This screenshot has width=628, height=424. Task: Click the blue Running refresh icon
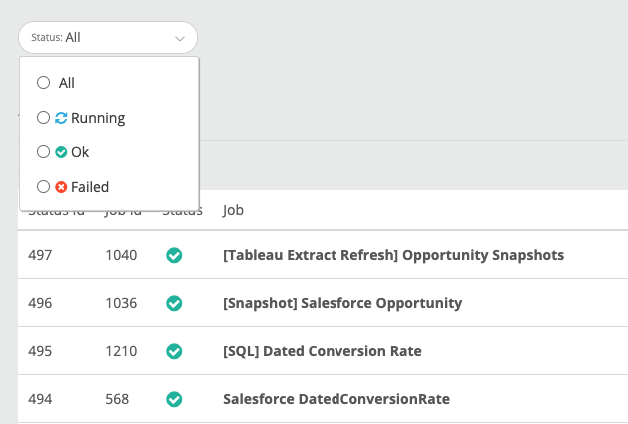coord(61,118)
